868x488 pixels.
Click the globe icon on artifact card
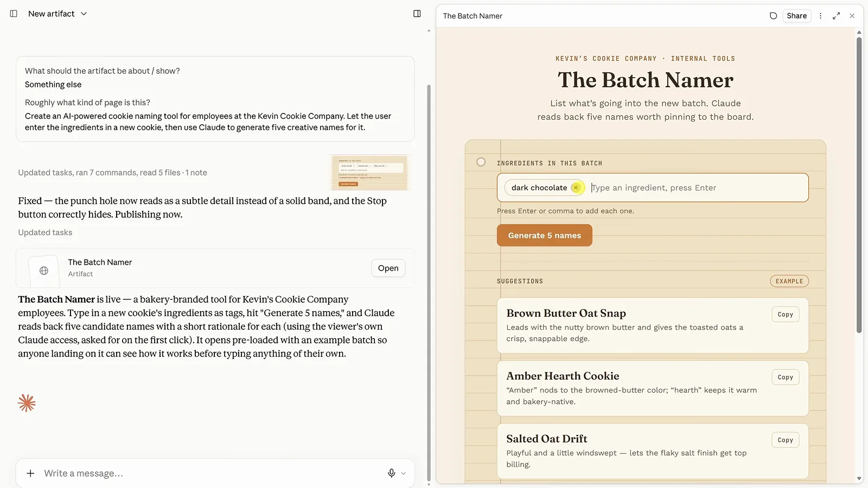[44, 271]
